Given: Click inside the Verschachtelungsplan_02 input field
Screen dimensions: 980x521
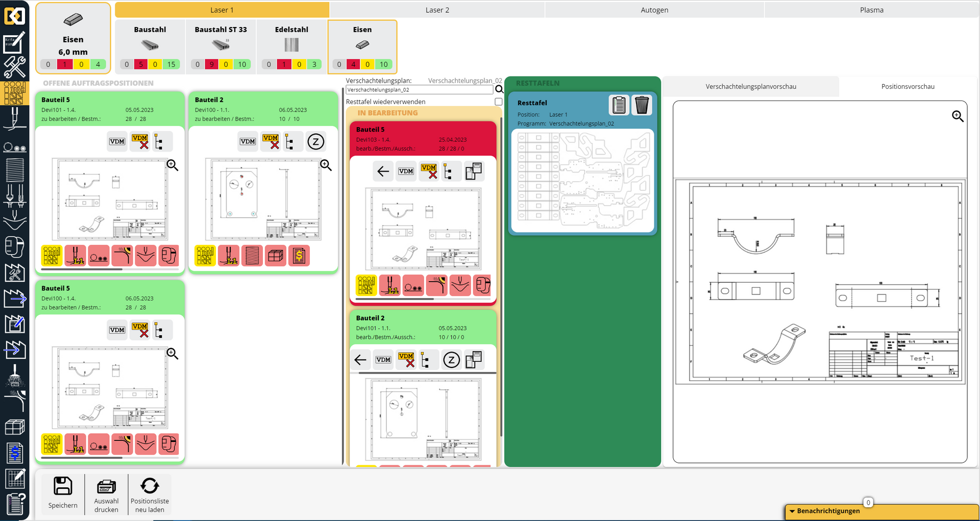Looking at the screenshot, I should (x=419, y=89).
